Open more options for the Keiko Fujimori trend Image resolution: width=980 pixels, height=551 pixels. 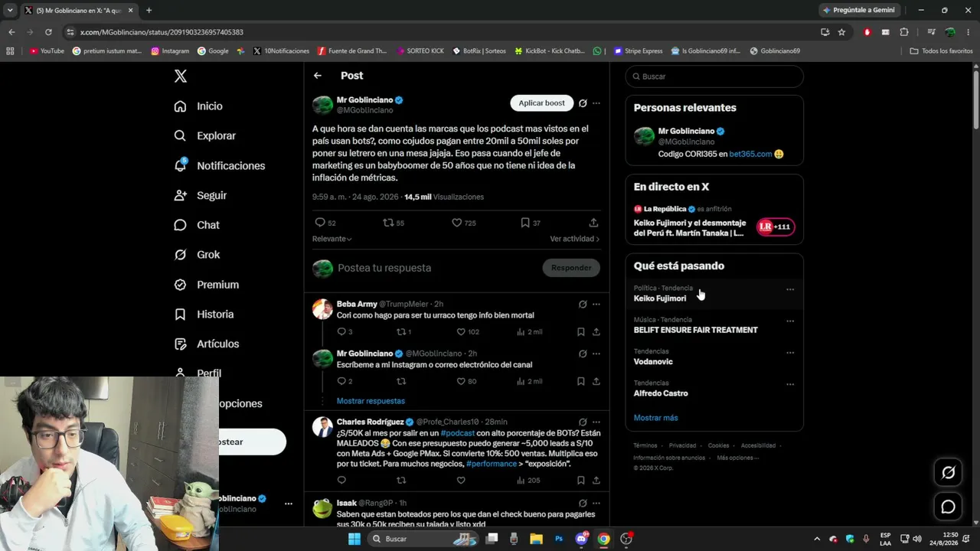pyautogui.click(x=790, y=289)
